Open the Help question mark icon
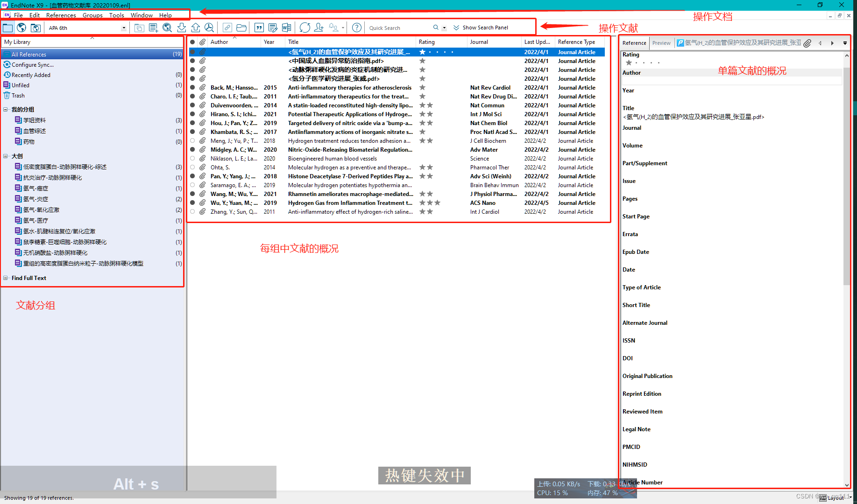Viewport: 857px width, 504px height. click(357, 28)
